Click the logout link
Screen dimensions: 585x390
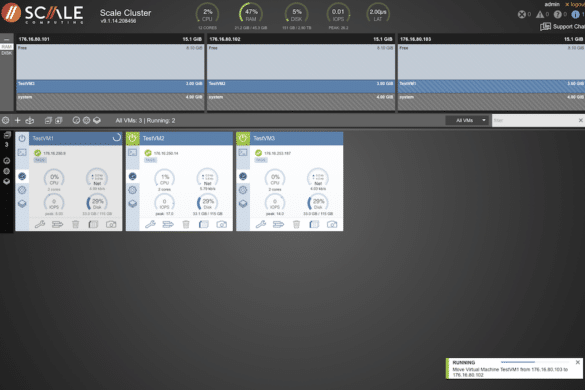click(x=575, y=4)
